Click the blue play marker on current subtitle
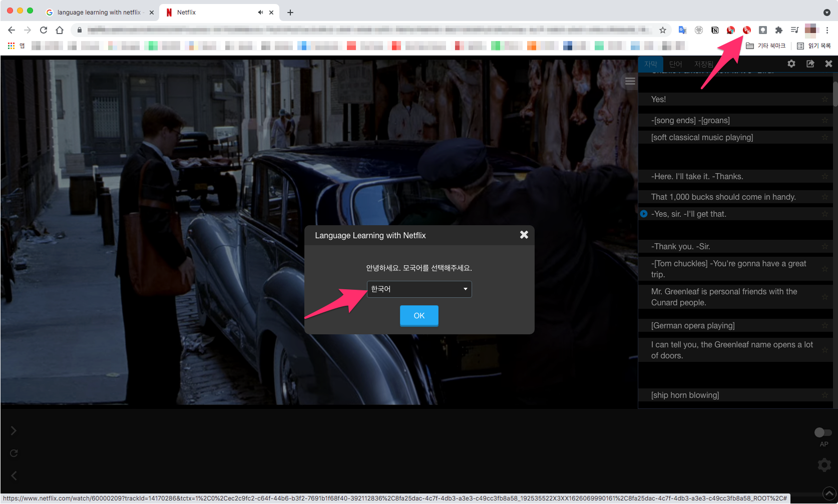The width and height of the screenshot is (838, 504). pos(644,214)
